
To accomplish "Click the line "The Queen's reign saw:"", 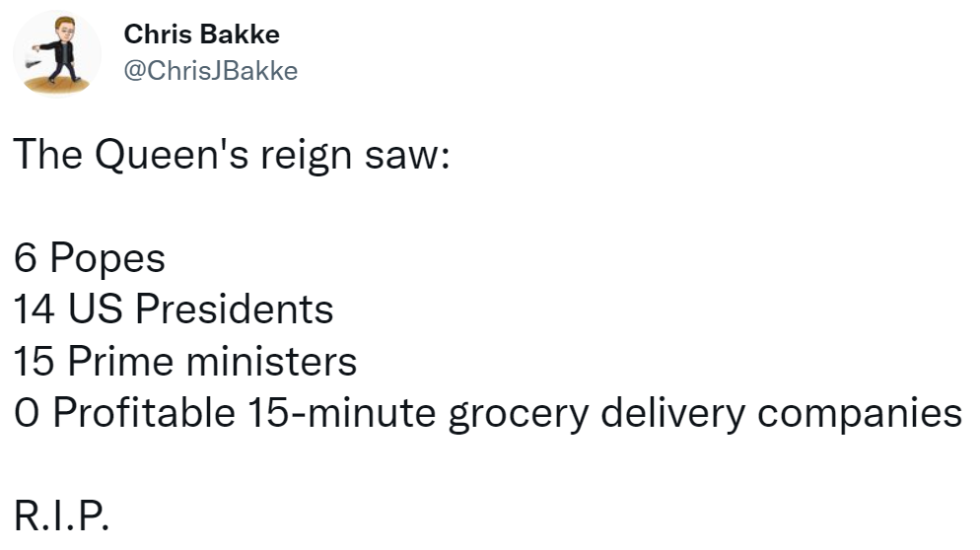I will (x=232, y=155).
